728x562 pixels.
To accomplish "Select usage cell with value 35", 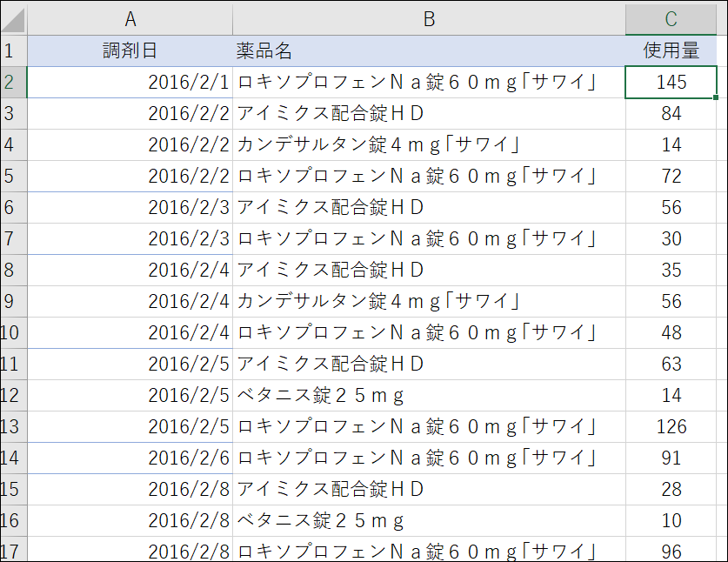I will [671, 270].
